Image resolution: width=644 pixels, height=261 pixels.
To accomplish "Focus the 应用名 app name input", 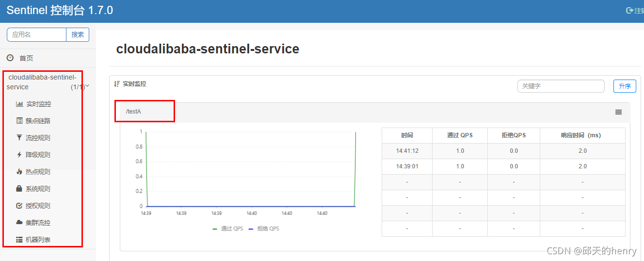I will tap(36, 34).
